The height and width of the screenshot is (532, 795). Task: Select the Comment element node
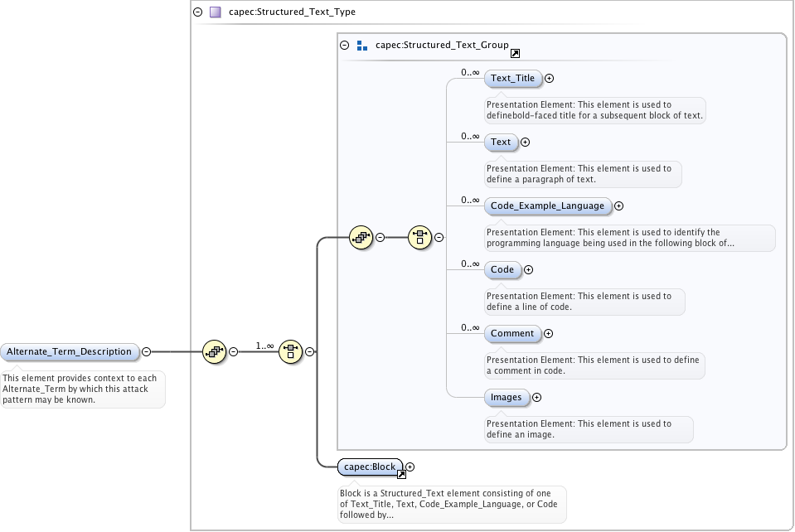coord(511,333)
